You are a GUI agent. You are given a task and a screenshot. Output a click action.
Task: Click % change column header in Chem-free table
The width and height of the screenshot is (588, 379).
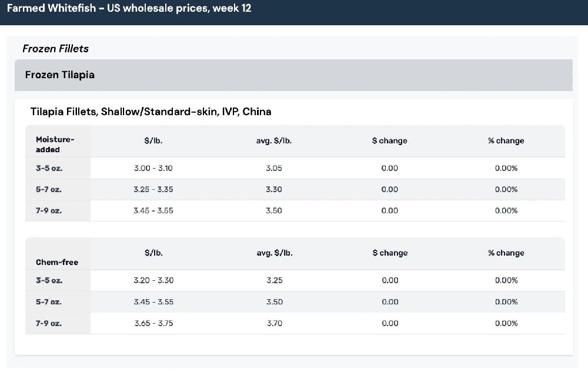[x=506, y=253]
